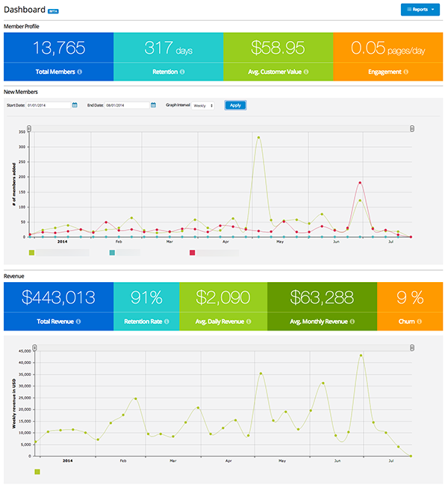The height and width of the screenshot is (491, 448).
Task: Click the info icon beside Total Members
Action: pyautogui.click(x=80, y=72)
